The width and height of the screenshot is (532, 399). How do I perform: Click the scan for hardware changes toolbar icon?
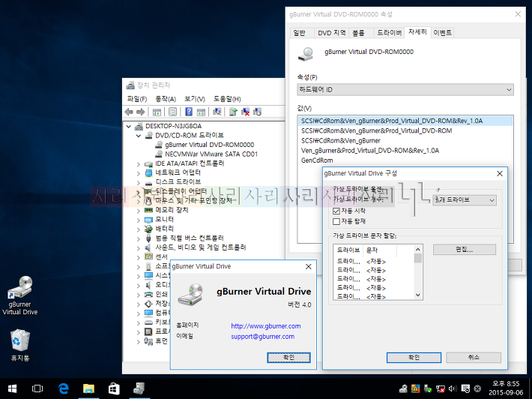point(217,112)
